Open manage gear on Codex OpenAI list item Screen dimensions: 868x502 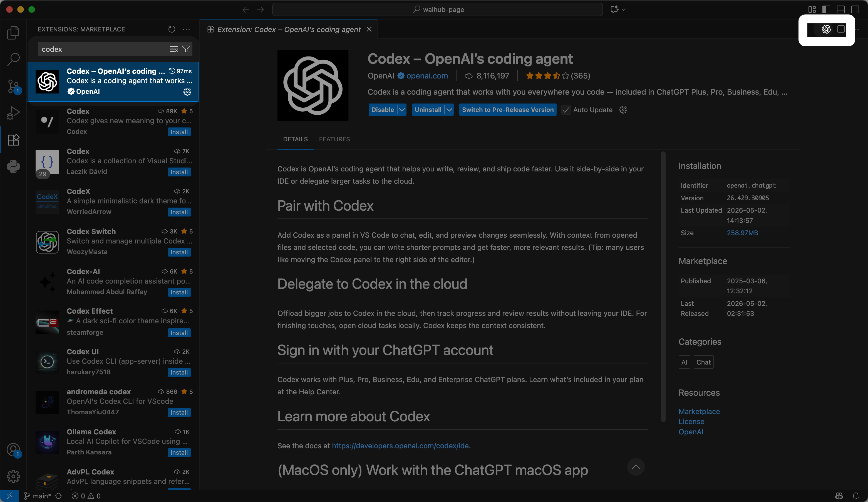187,91
